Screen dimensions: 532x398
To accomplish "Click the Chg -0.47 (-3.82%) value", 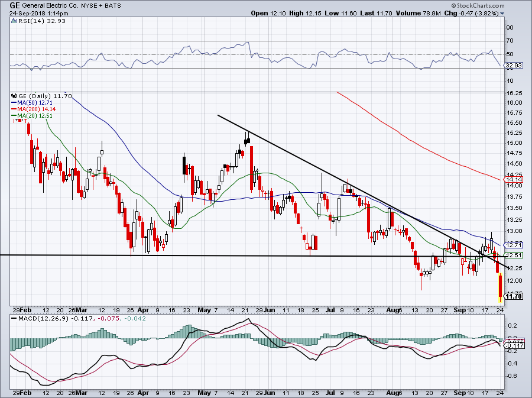I will (471, 13).
